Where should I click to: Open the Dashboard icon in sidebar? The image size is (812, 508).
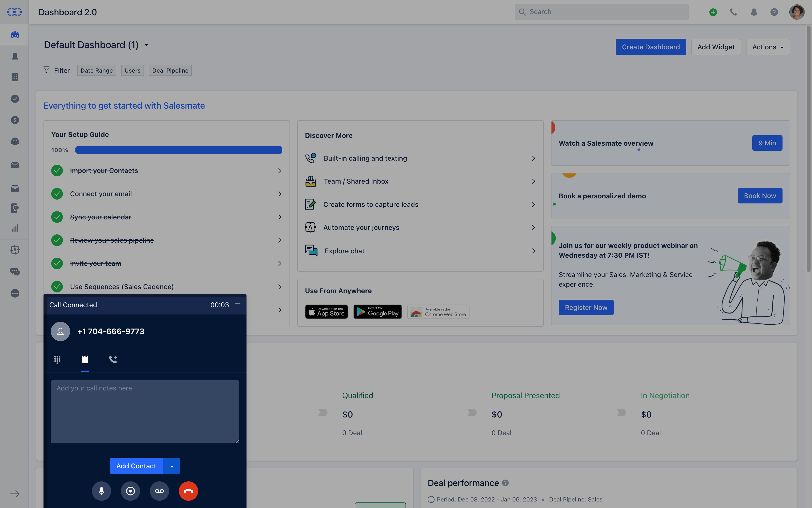15,35
